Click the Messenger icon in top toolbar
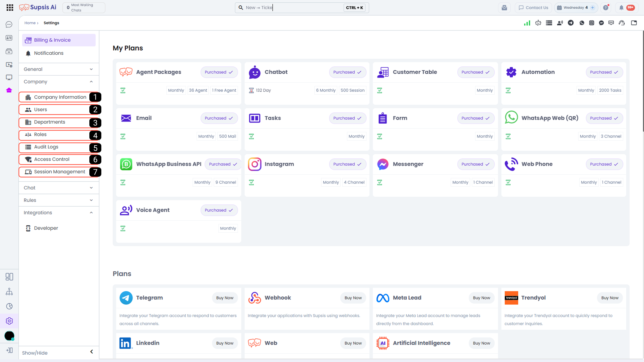The width and height of the screenshot is (644, 362). 601,23
